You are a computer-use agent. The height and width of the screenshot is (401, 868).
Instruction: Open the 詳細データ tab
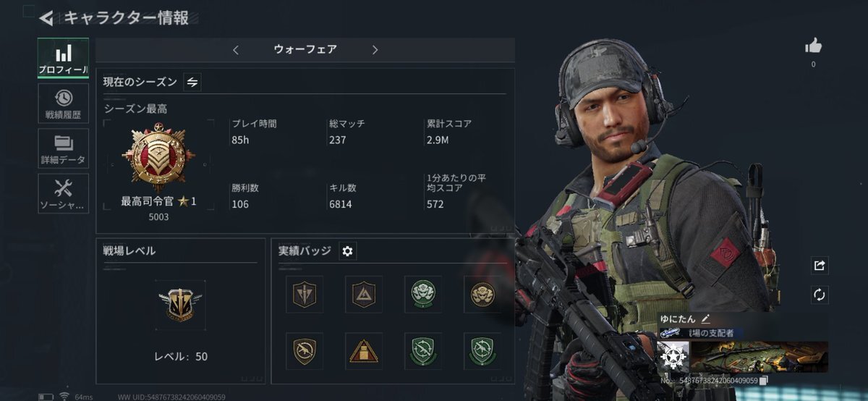[x=63, y=148]
